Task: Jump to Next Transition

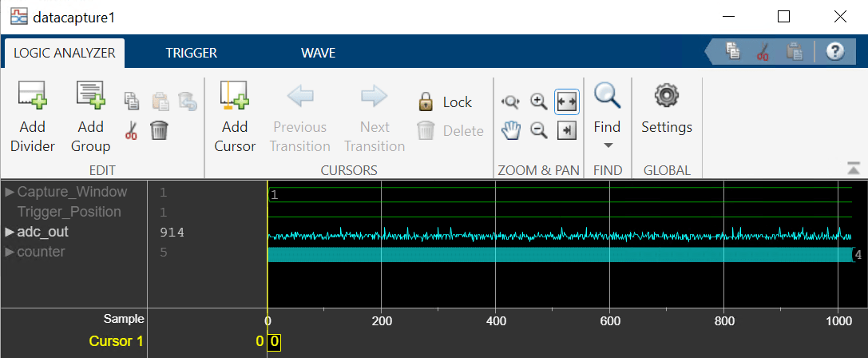Action: tap(375, 117)
